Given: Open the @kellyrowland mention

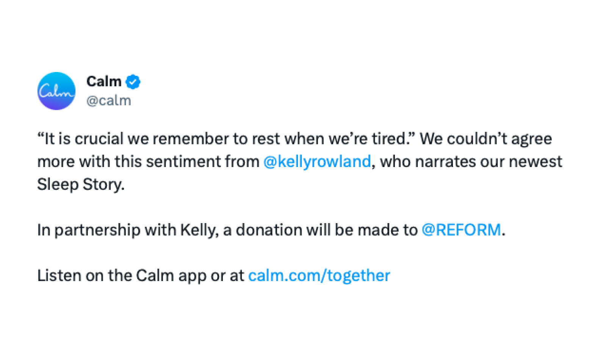Looking at the screenshot, I should click(317, 162).
